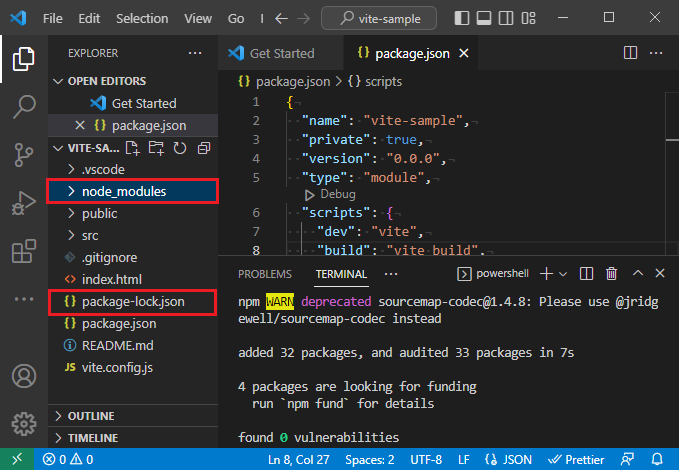Change encoding via UTF-8
Image resolution: width=679 pixels, height=470 pixels.
[x=426, y=459]
